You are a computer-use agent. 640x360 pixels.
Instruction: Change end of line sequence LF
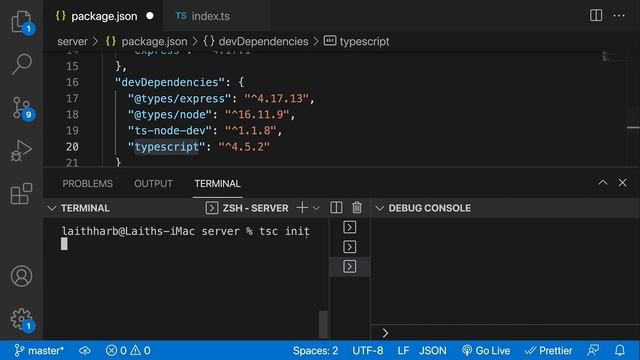(403, 350)
